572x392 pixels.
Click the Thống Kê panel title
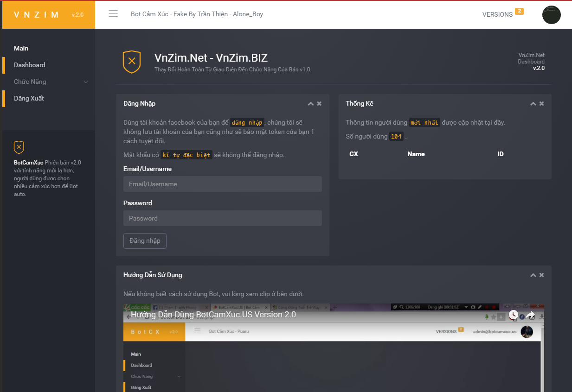(x=360, y=103)
